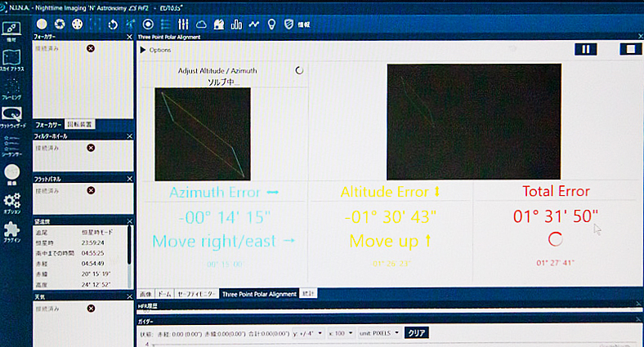This screenshot has width=644, height=347.
Task: Toggle the telescope panel icon in toolbar
Action: [130, 24]
